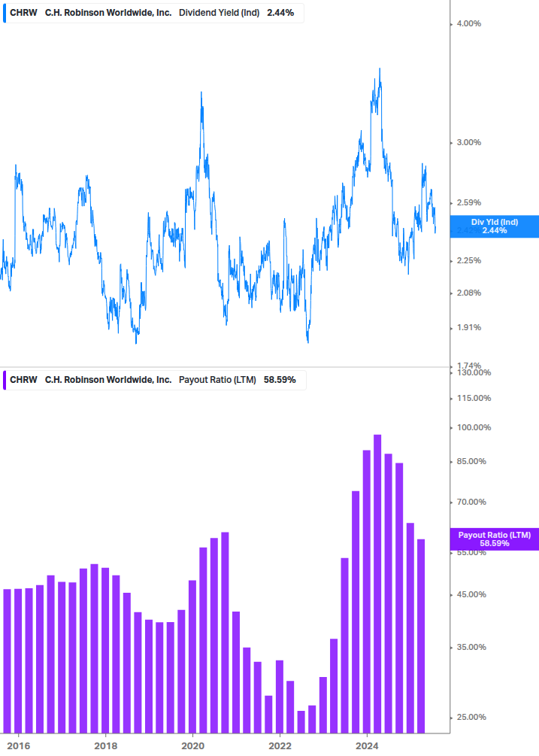The width and height of the screenshot is (539, 756).
Task: Click the blue Div Yld (Ind) 2.44% axis tag
Action: coord(494,226)
